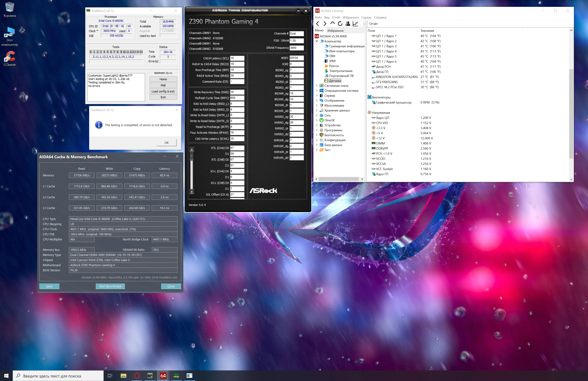Click the AIDA64 back navigation arrow
Image resolution: width=588 pixels, height=381 pixels.
point(318,24)
